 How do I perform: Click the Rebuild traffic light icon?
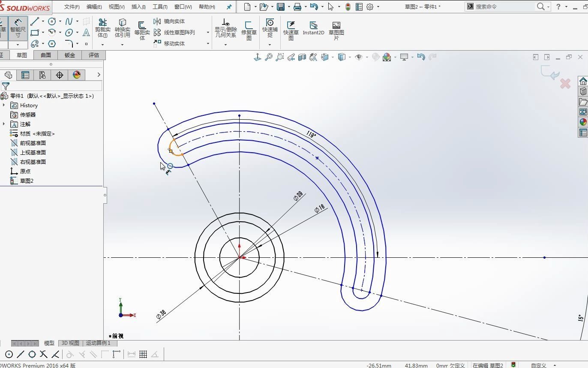348,6
